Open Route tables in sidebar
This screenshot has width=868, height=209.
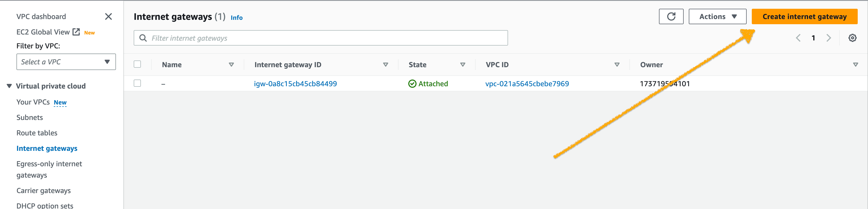pos(37,133)
